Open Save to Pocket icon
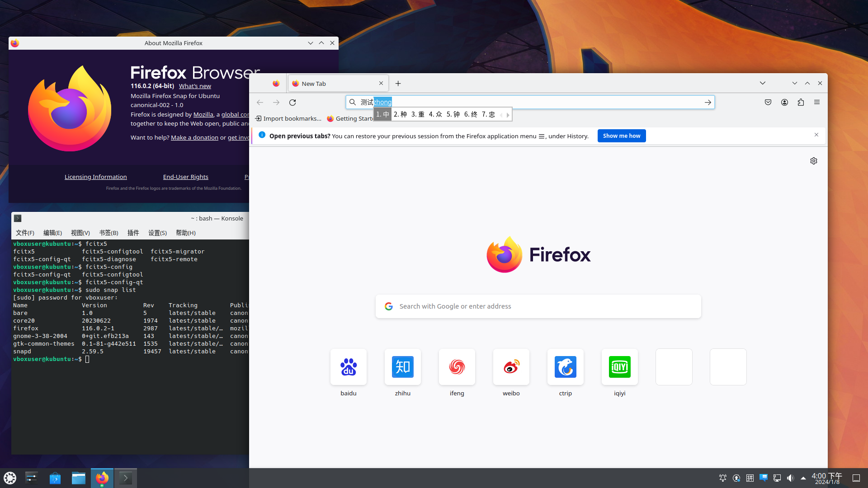Viewport: 868px width, 488px height. [x=768, y=103]
